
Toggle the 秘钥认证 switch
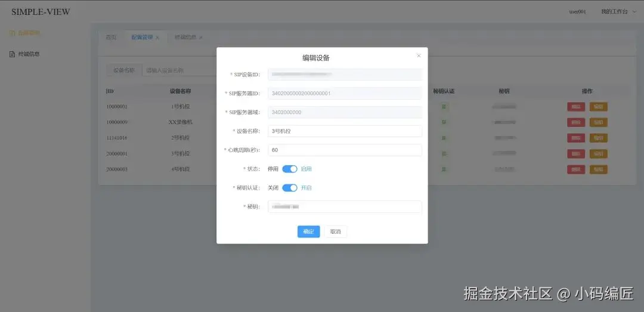290,188
